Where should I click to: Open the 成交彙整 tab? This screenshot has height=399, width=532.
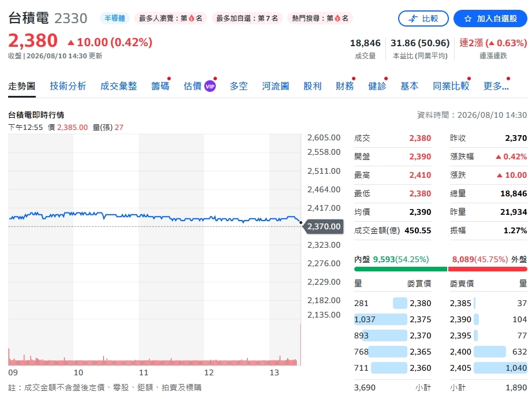[x=118, y=86]
